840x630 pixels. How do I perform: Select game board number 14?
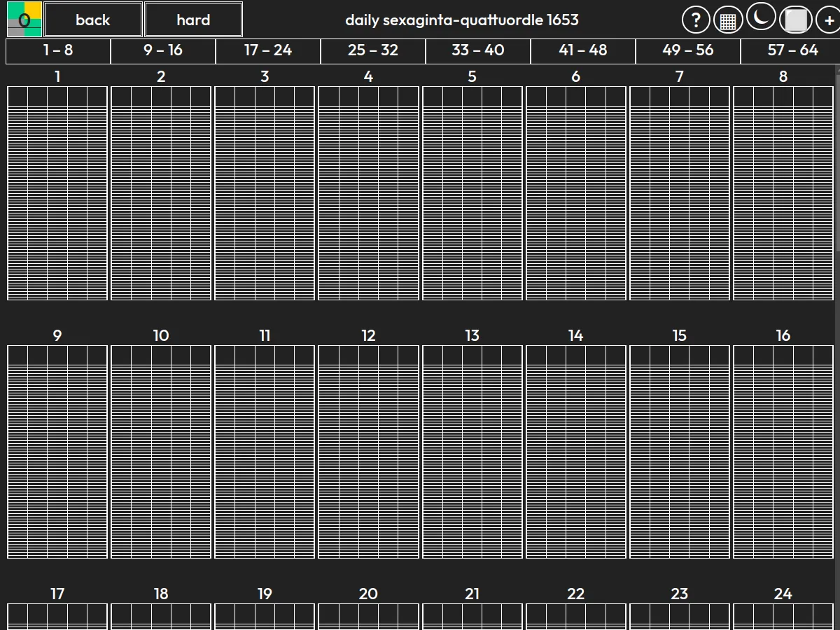click(576, 451)
